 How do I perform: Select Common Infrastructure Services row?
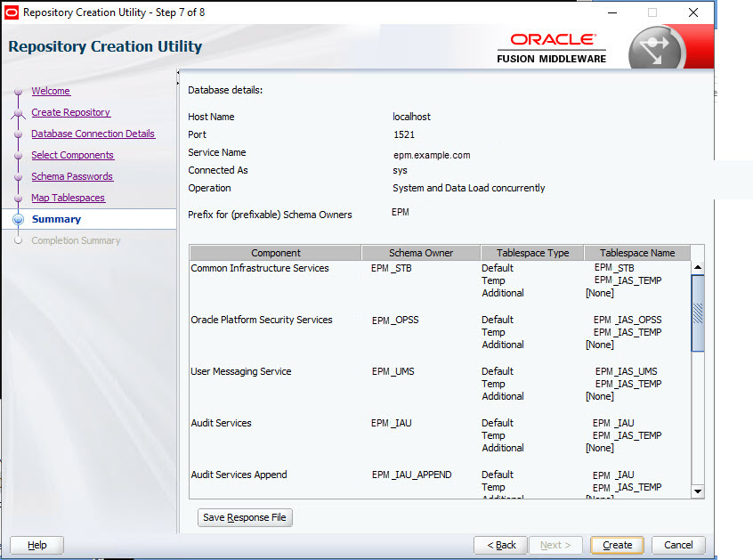click(260, 268)
